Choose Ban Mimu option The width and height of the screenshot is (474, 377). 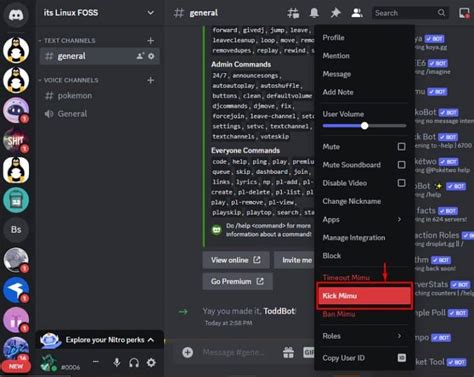coord(364,314)
